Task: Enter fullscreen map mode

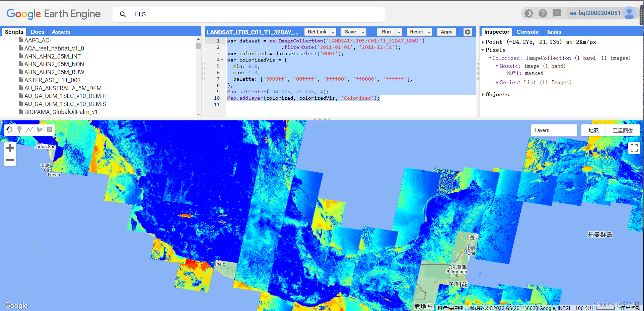Action: [x=634, y=148]
